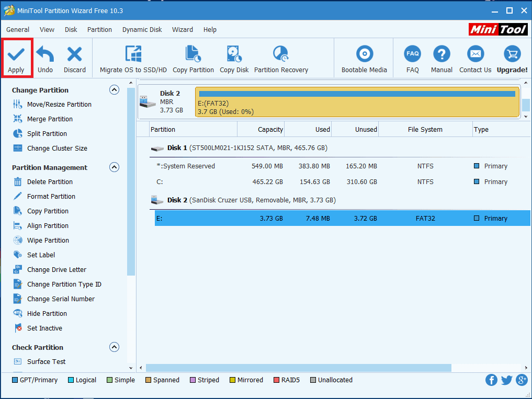
Task: Sort by File System column header
Action: [x=425, y=129]
